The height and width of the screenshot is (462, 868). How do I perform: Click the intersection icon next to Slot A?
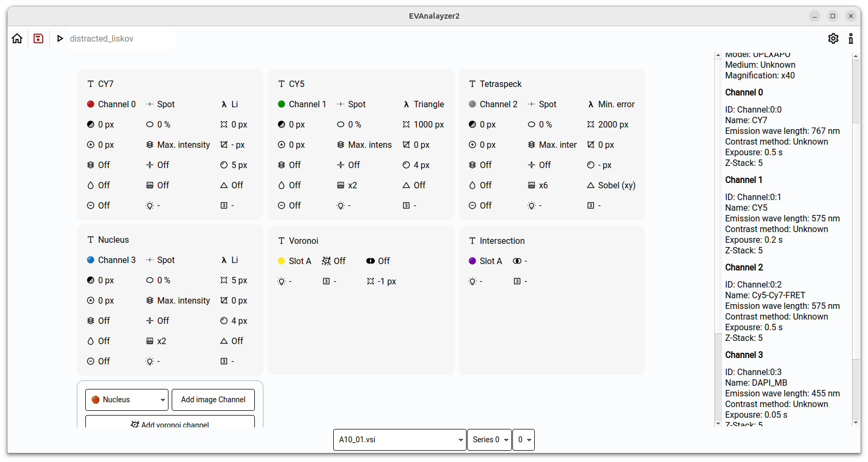pyautogui.click(x=517, y=261)
